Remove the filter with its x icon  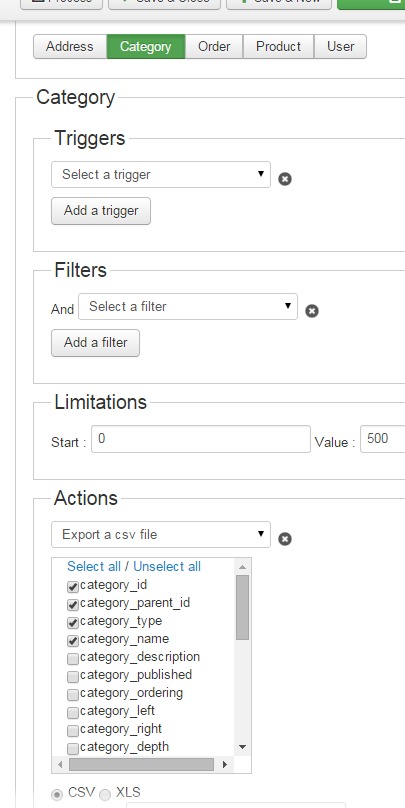point(312,311)
